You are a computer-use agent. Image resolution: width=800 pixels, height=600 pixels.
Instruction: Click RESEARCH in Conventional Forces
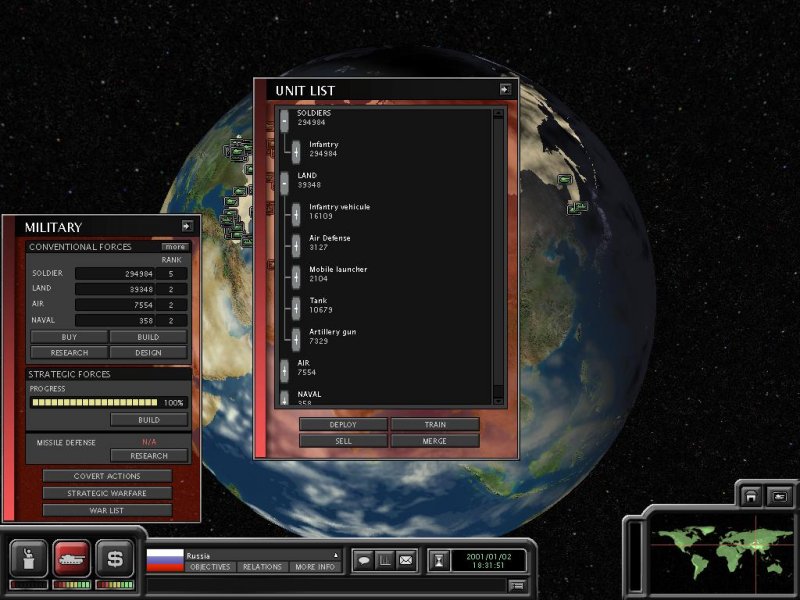click(69, 353)
